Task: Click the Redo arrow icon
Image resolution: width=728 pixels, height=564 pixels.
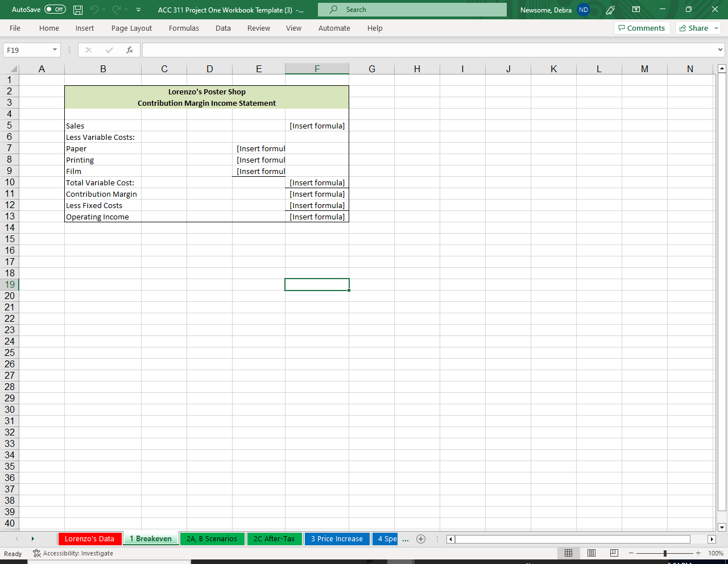Action: point(117,10)
